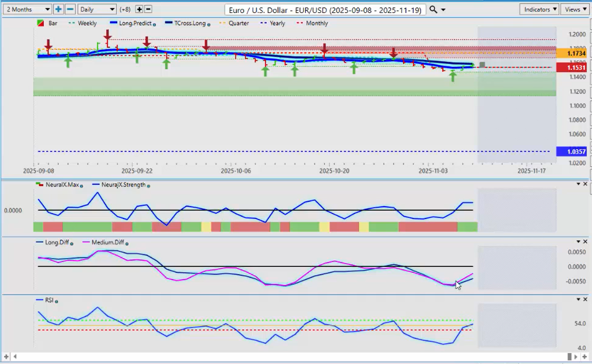
Task: Click the Monthly legend label
Action: point(316,24)
